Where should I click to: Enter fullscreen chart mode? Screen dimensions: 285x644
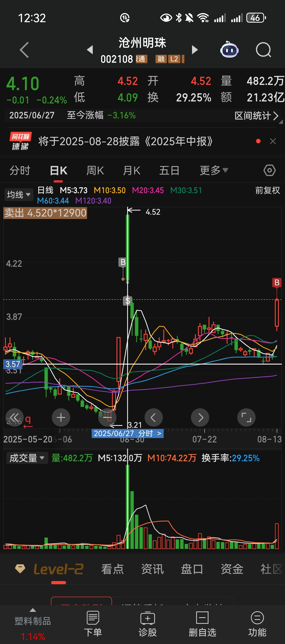coord(246,417)
